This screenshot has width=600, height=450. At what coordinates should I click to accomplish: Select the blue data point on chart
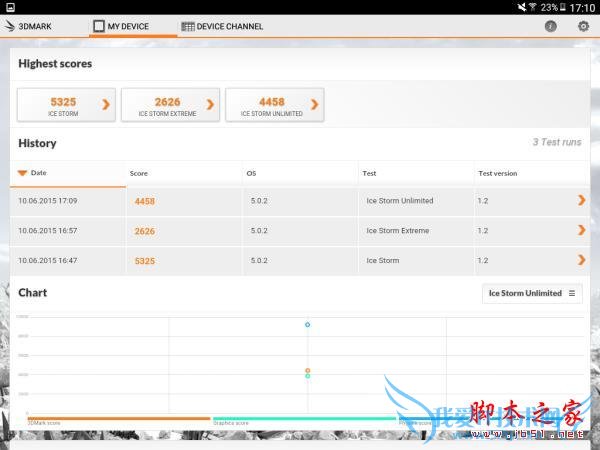pos(307,325)
